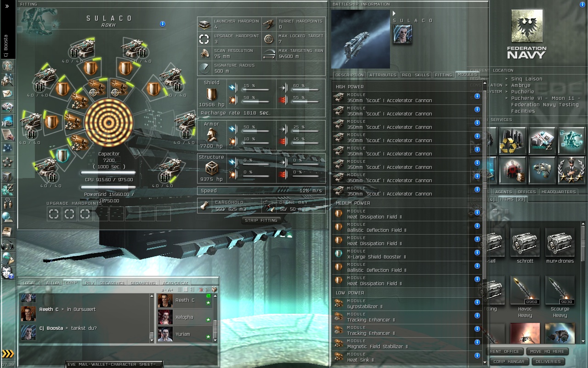Click the Move HQ Here button
The height and width of the screenshot is (368, 588).
click(x=547, y=351)
